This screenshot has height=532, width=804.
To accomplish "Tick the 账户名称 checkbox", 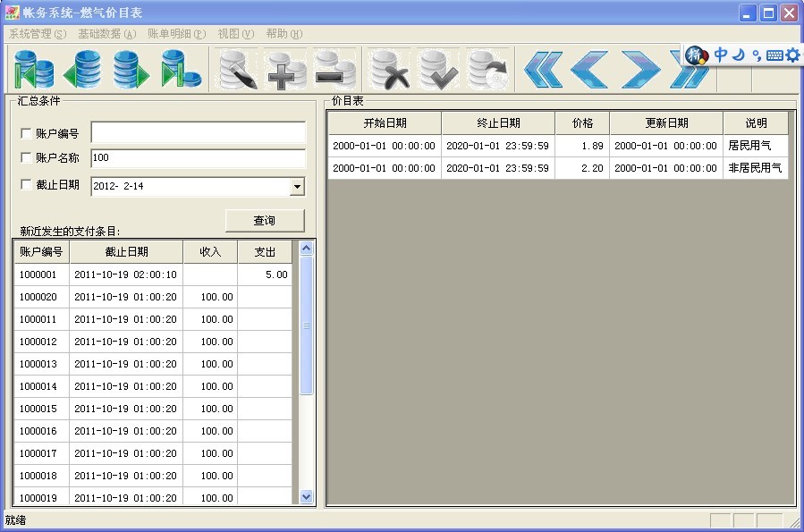I will pos(26,158).
